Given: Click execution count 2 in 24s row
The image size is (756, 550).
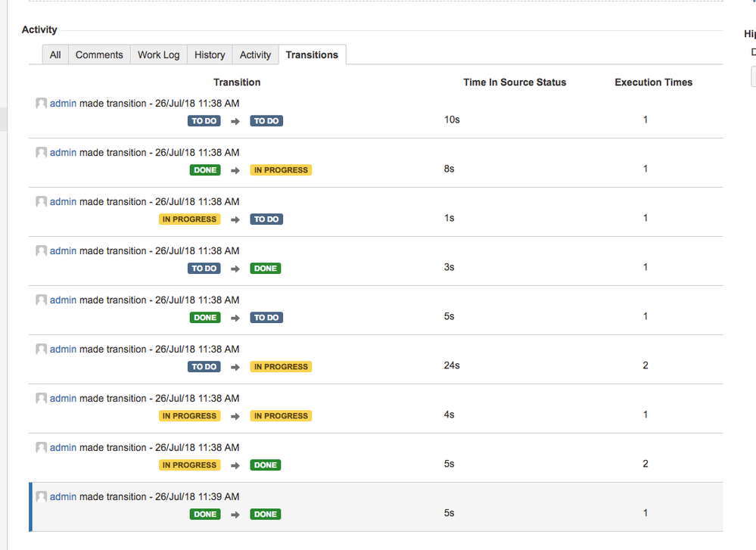Looking at the screenshot, I should click(645, 365).
